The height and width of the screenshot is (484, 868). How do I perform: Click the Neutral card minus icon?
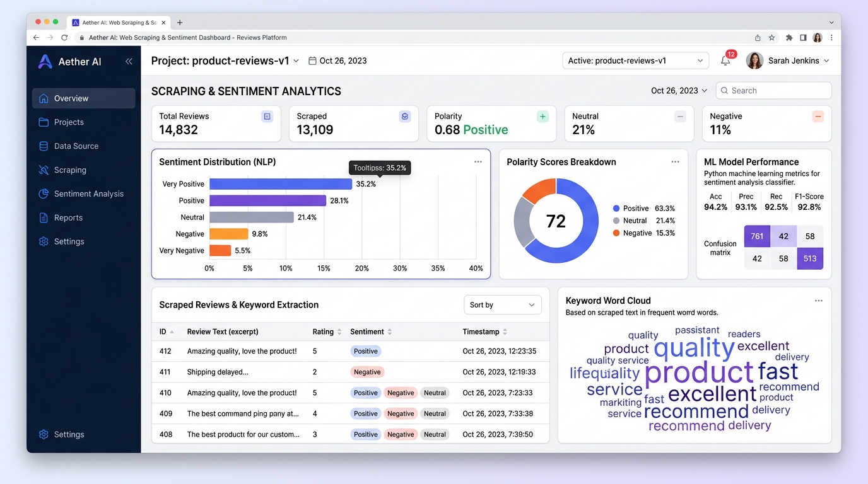[680, 117]
